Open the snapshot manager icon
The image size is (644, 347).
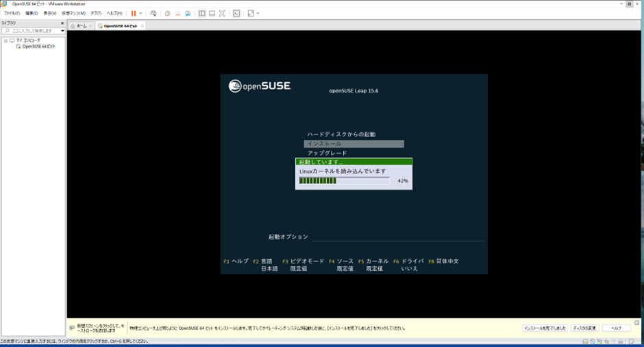188,13
